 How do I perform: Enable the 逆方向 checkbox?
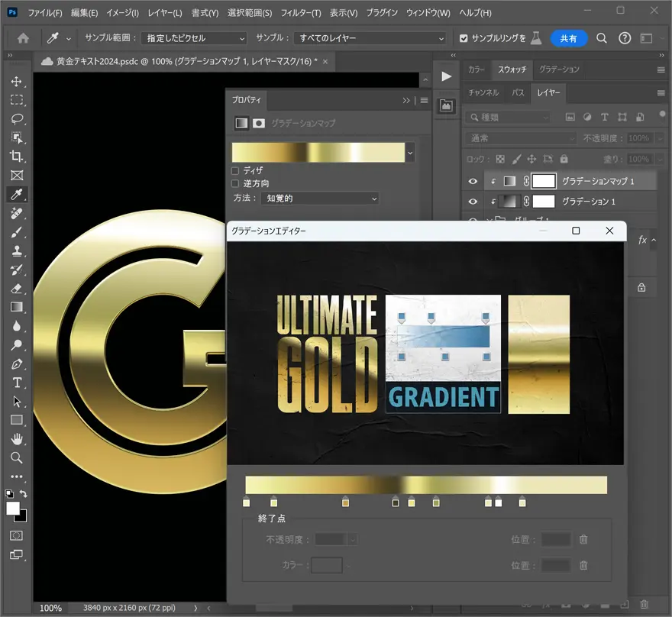click(x=235, y=183)
